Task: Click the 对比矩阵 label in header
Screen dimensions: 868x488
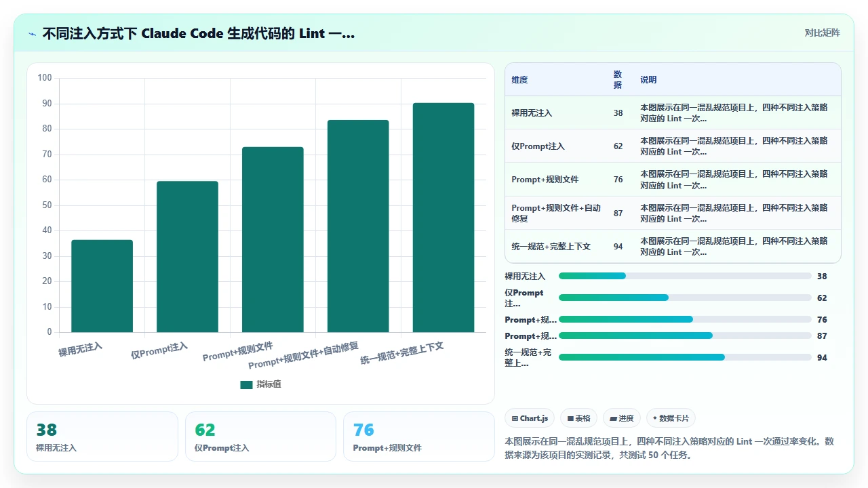Action: coord(822,33)
